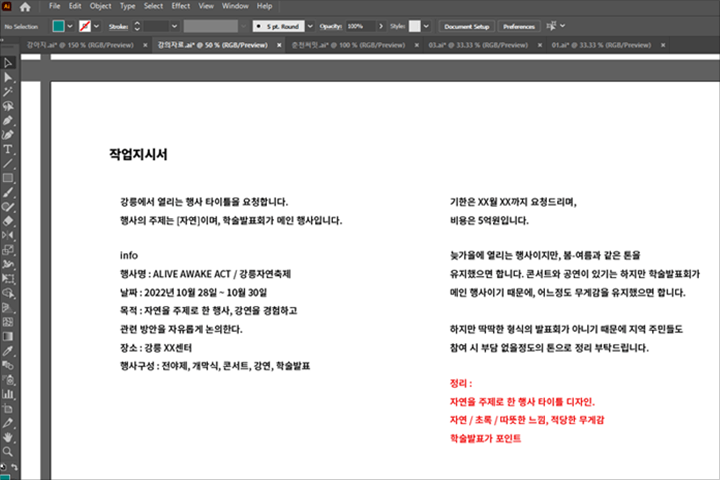Select the Eyedropper tool

click(x=8, y=351)
